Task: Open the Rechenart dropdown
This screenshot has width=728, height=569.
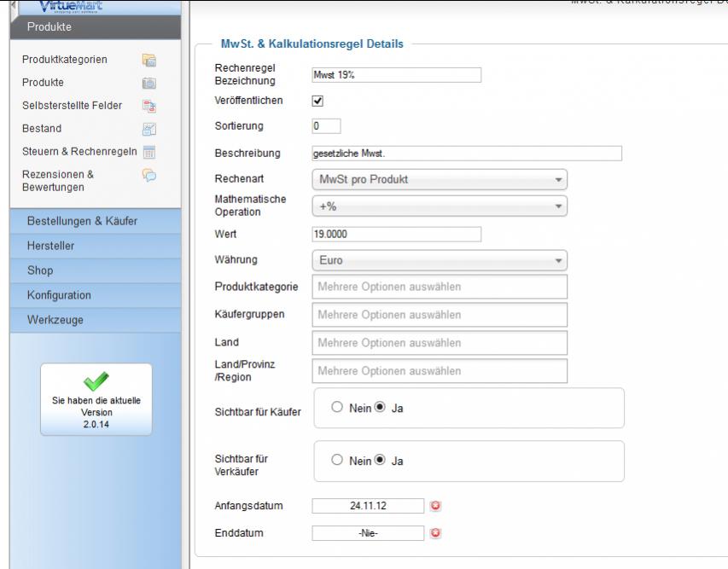Action: pyautogui.click(x=440, y=180)
